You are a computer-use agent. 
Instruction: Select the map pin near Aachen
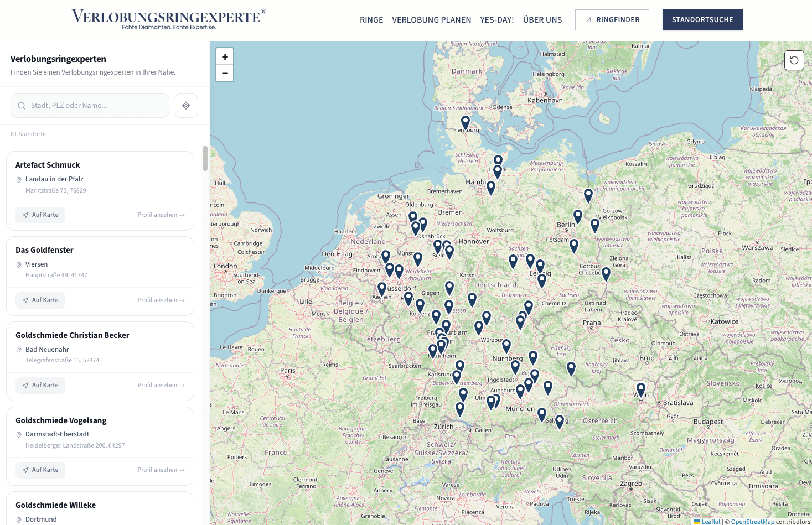(x=382, y=289)
